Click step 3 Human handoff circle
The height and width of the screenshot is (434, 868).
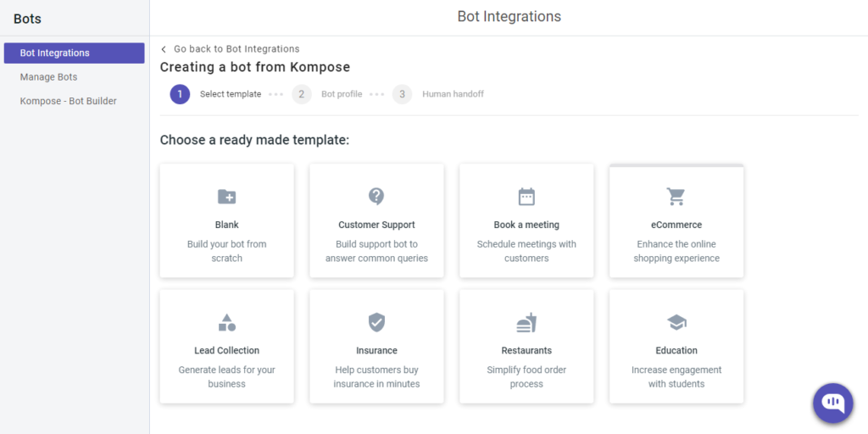(x=403, y=94)
